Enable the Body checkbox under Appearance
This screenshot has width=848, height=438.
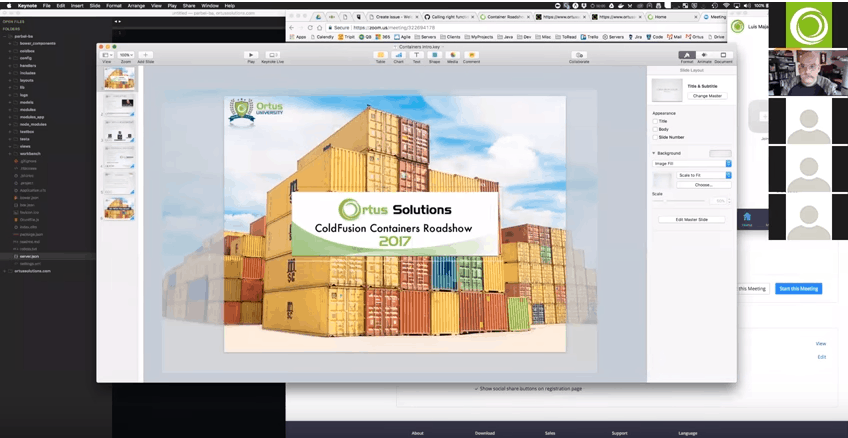(655, 130)
